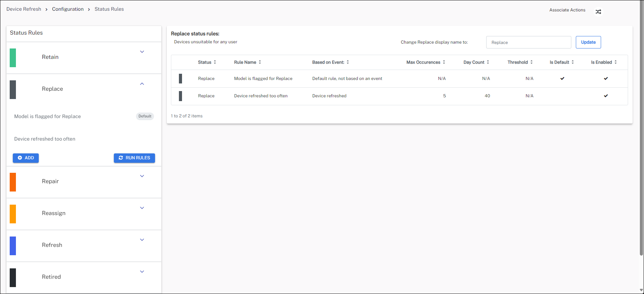The height and width of the screenshot is (294, 644).
Task: Toggle Is Enabled for Device refreshed too often
Action: click(606, 96)
